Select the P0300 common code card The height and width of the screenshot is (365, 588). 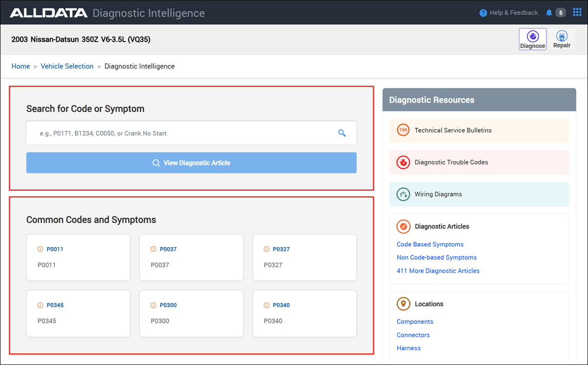click(191, 314)
